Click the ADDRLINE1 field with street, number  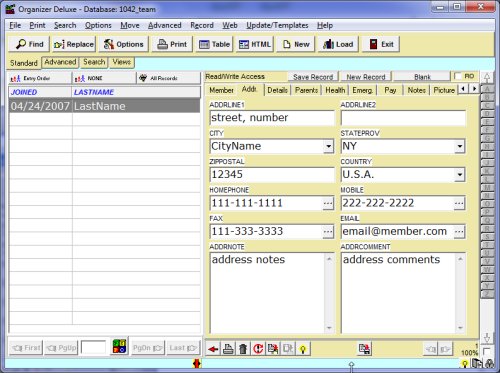coord(272,118)
